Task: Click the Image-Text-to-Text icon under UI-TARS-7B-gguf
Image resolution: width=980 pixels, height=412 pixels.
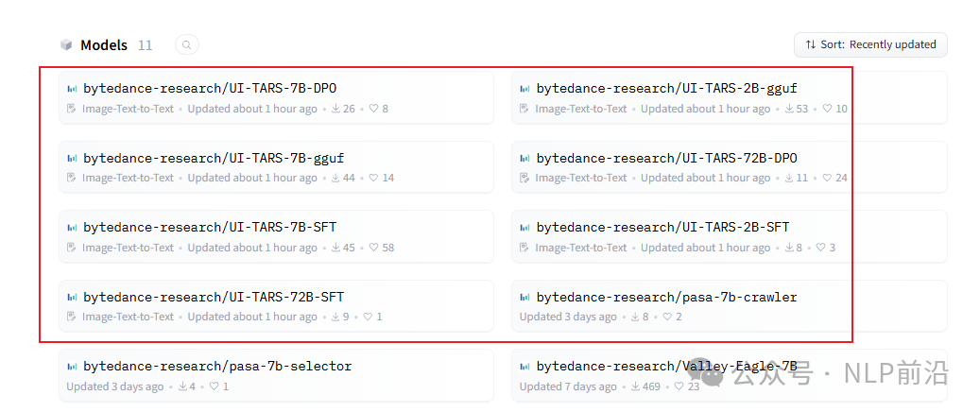Action: 72,179
